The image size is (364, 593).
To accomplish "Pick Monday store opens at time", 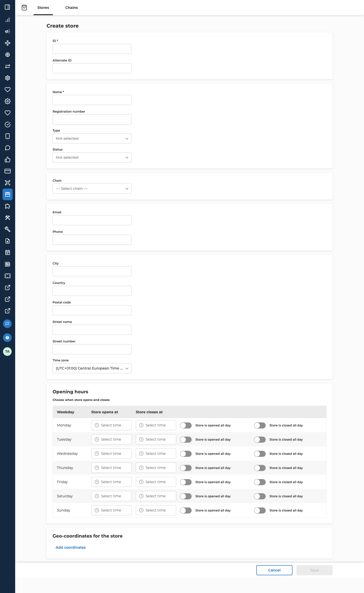I will [111, 425].
